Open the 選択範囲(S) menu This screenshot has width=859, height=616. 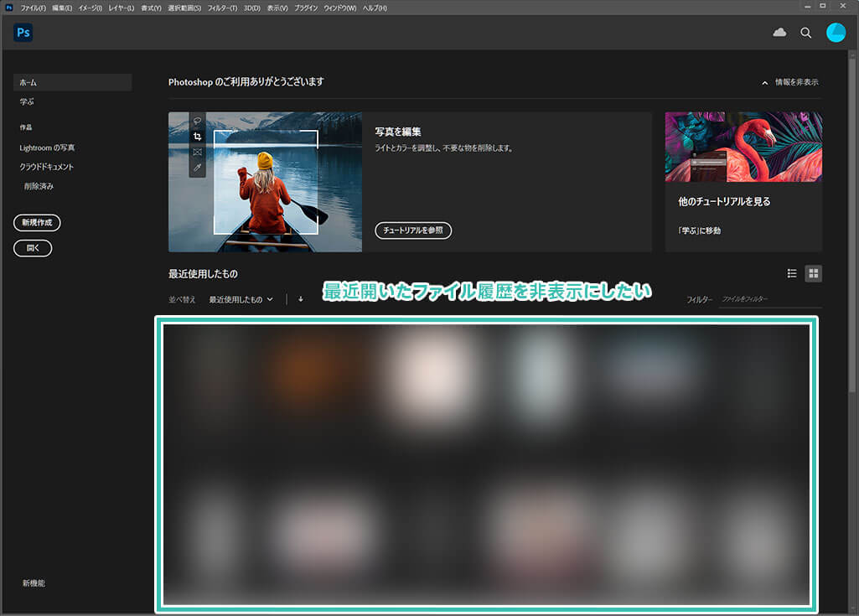pyautogui.click(x=184, y=8)
